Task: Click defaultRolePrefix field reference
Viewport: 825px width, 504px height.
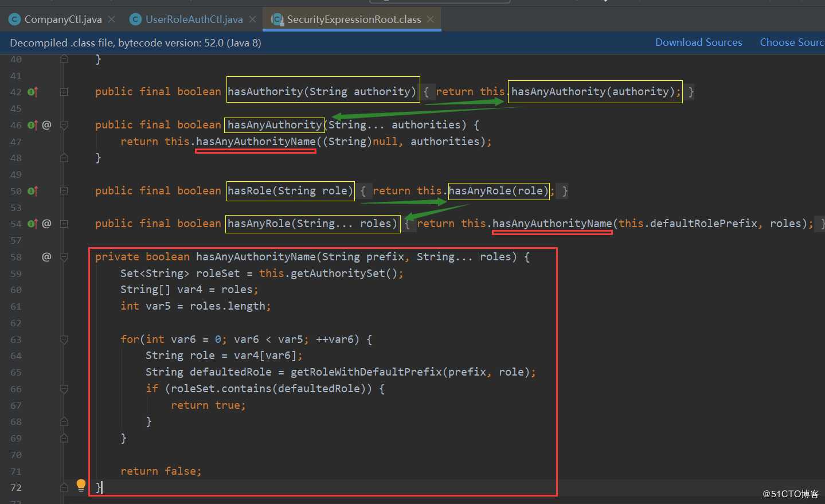Action: [x=703, y=224]
